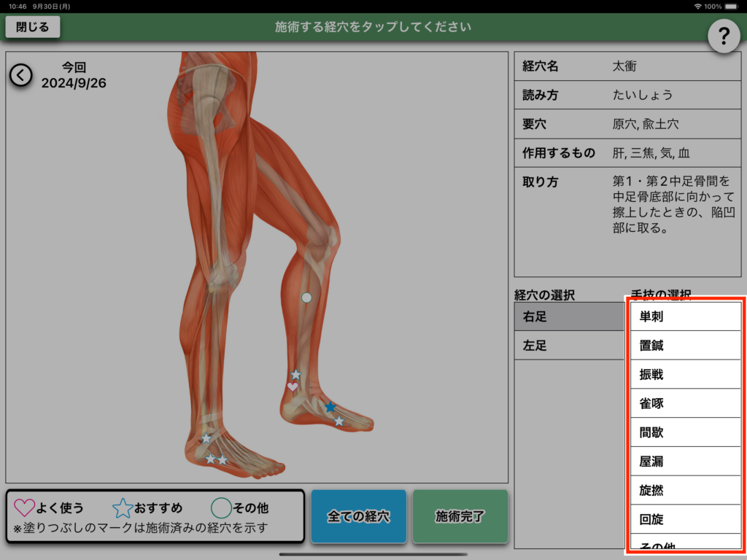The width and height of the screenshot is (747, 560).
Task: Select 左足 in the acupoint selection list
Action: [x=569, y=346]
